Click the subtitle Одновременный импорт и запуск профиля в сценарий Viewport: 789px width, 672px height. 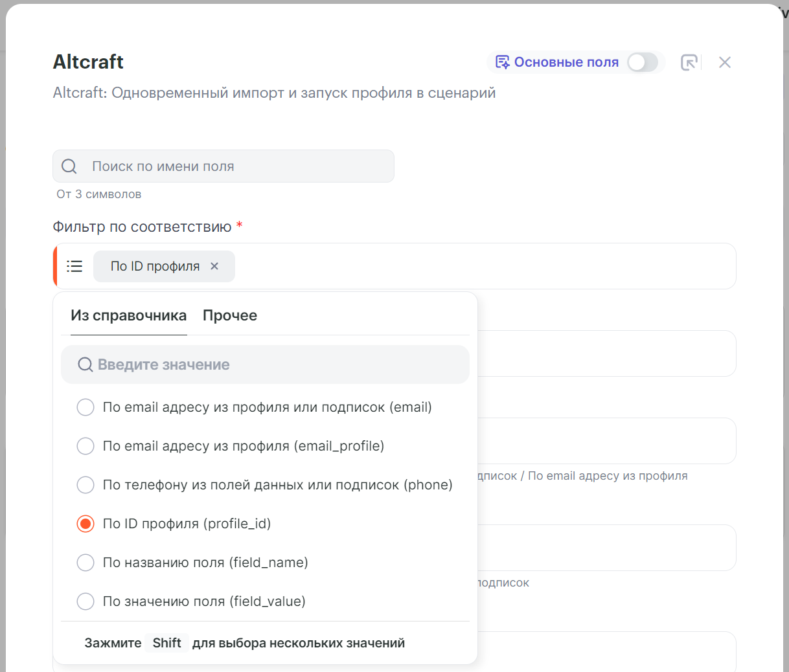coord(304,93)
